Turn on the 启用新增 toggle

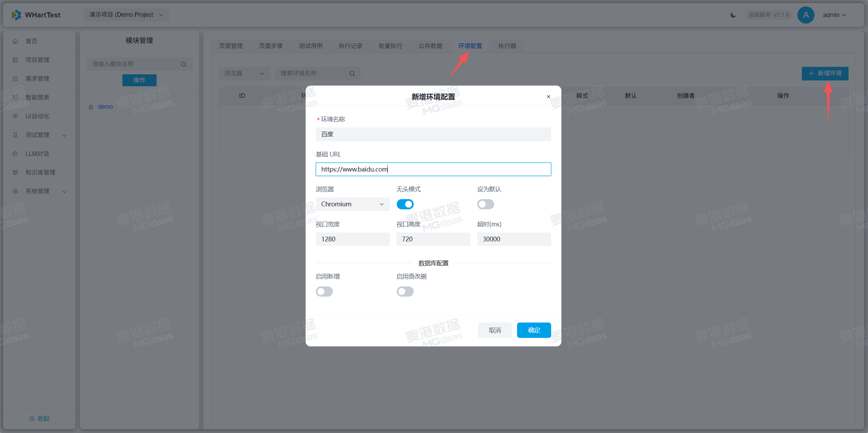click(324, 292)
